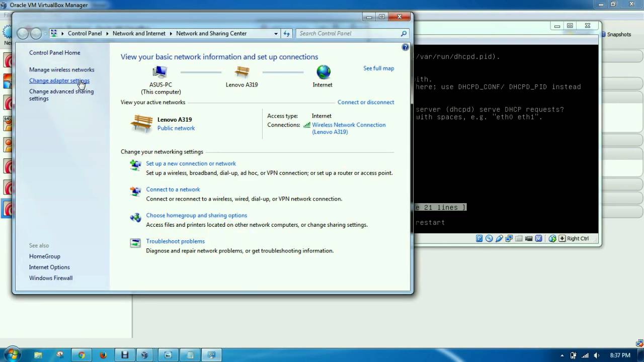Click the Lenovo A319 bench icon in network map
The image size is (644, 362).
tap(242, 72)
